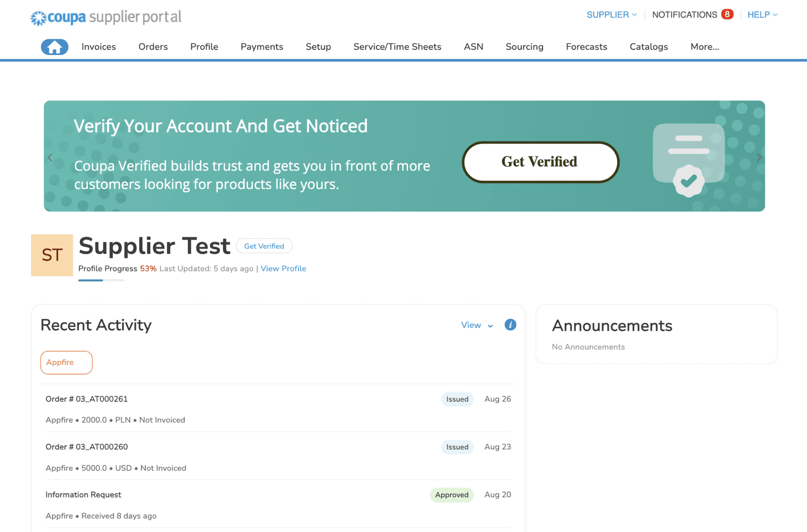Click the profile progress bar
This screenshot has height=532, width=807.
click(x=101, y=280)
